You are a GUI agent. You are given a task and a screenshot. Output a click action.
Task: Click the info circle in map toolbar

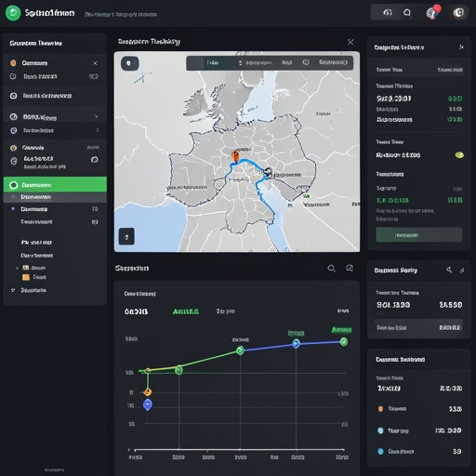click(x=306, y=62)
